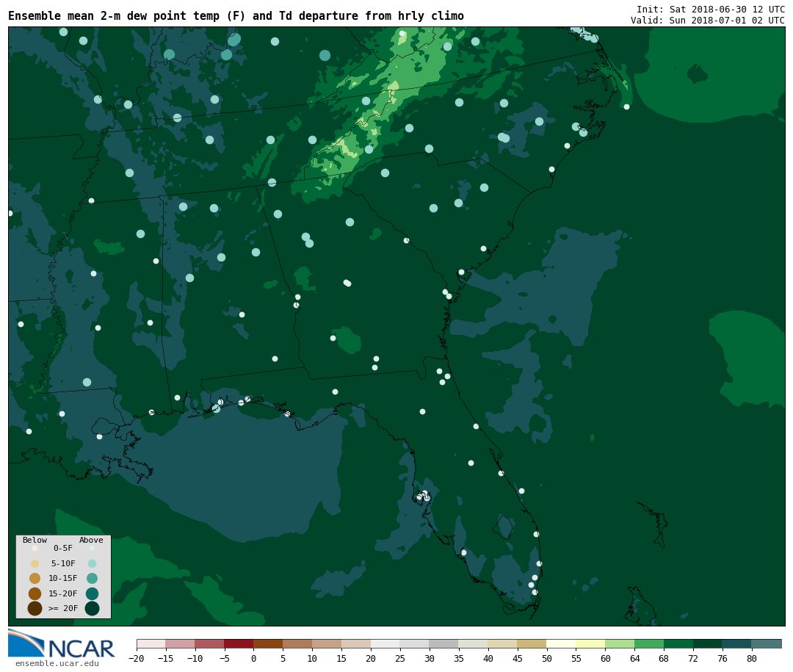Click the colorbar swatch between 5 and 10

pyautogui.click(x=298, y=644)
